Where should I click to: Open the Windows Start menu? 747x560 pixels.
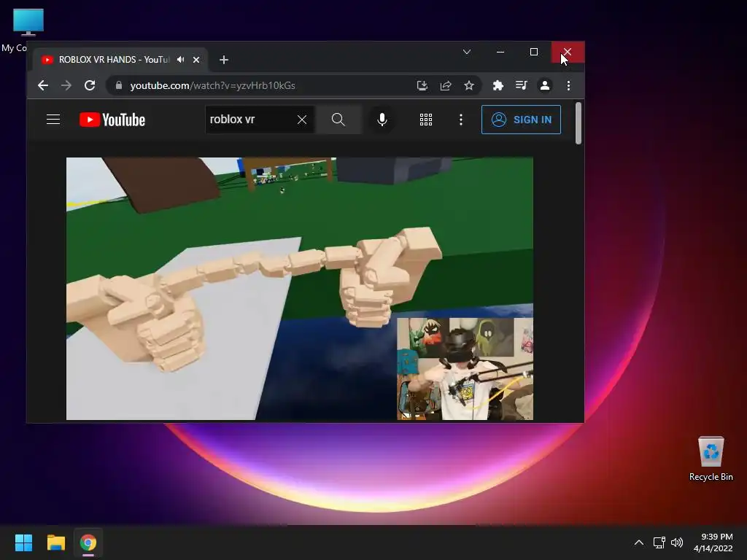click(23, 542)
